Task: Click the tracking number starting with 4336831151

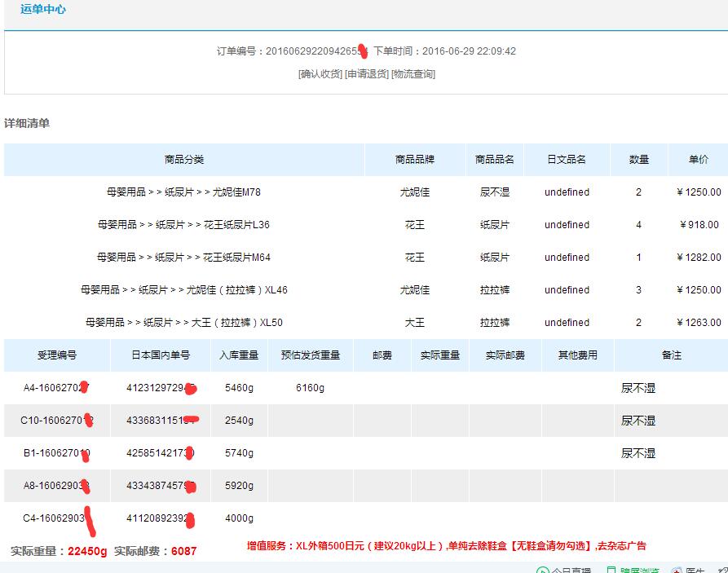Action: click(x=161, y=421)
